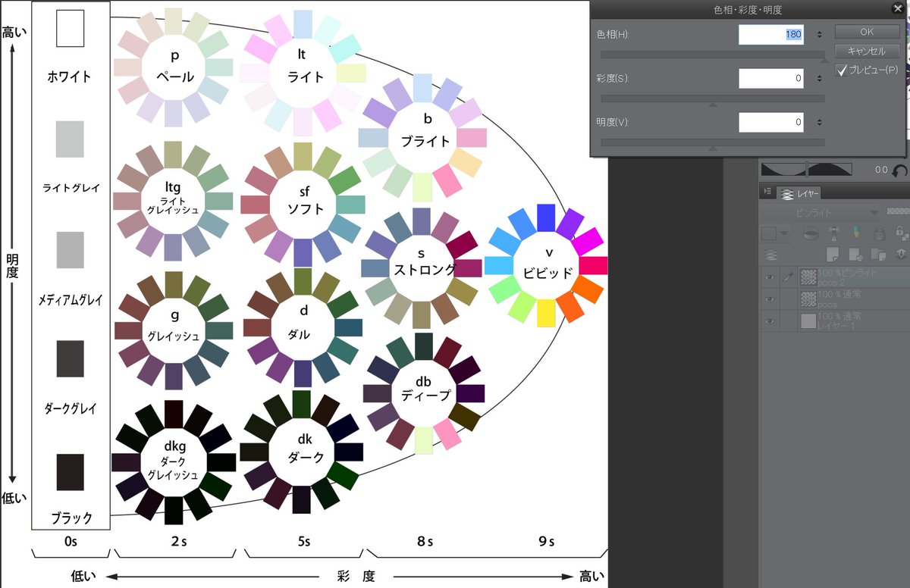
Task: Toggle the lock layer padlock icon
Action: point(880,233)
